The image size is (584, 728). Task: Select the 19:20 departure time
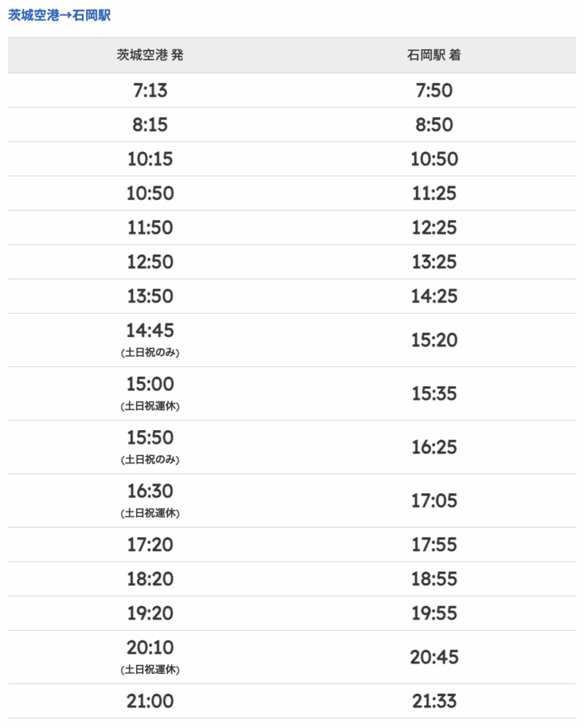coord(150,613)
